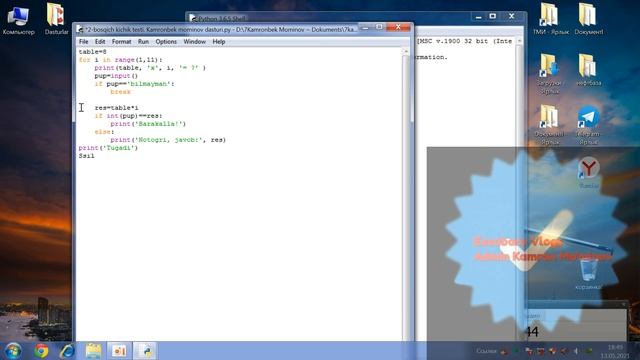Viewport: 640px width, 360px height.
Task: Launch the Telegram desktop shortcut
Action: click(x=588, y=124)
